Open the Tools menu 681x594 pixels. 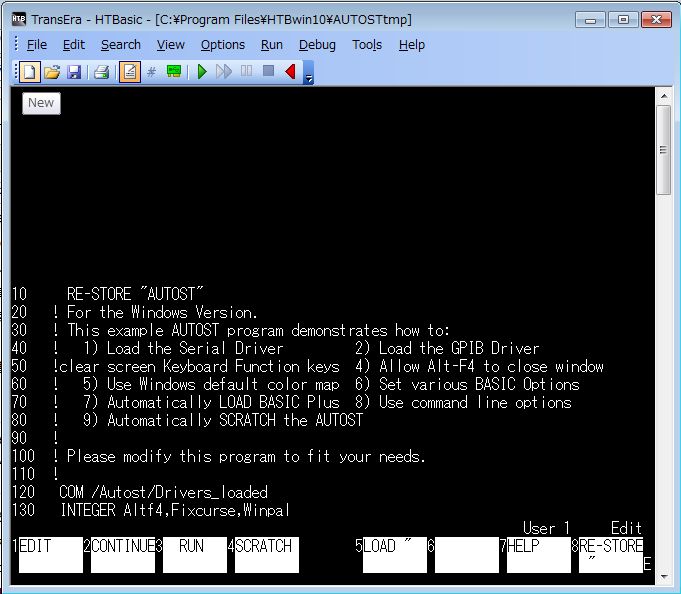pos(367,45)
